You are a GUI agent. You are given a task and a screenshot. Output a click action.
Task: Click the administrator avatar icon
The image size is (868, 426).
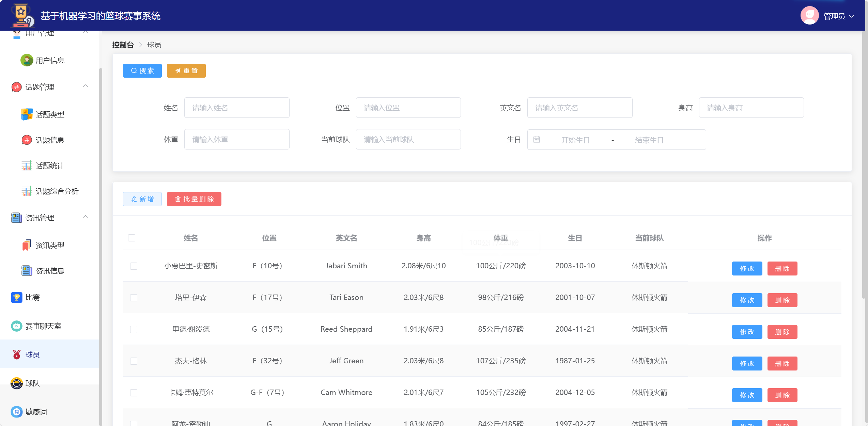(x=809, y=16)
